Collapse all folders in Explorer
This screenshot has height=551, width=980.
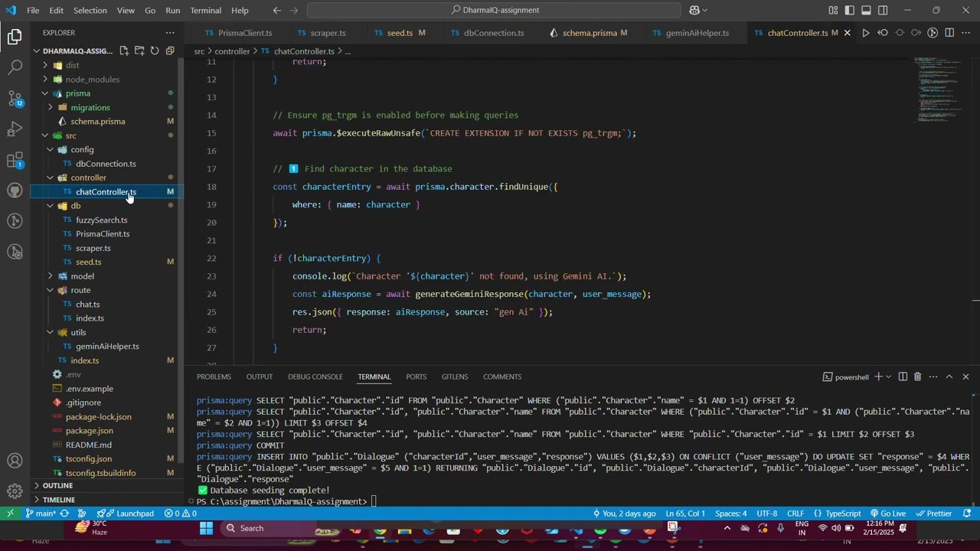coord(170,51)
